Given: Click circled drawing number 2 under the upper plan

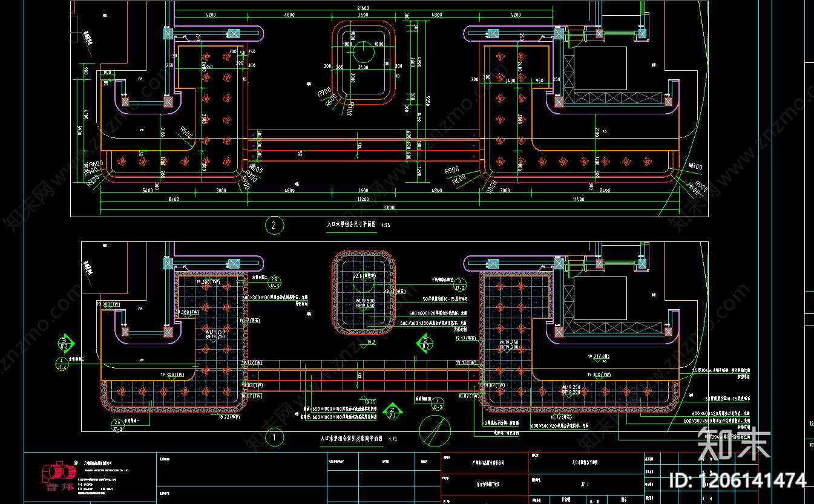Looking at the screenshot, I should point(274,226).
